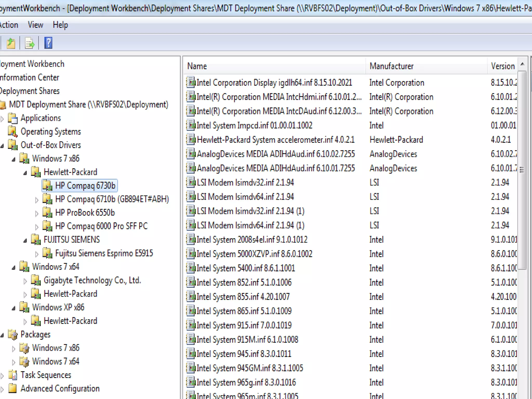Select the HP Compaq 6000 Pro SFF PC label
Screen dimensions: 532x399
click(101, 226)
